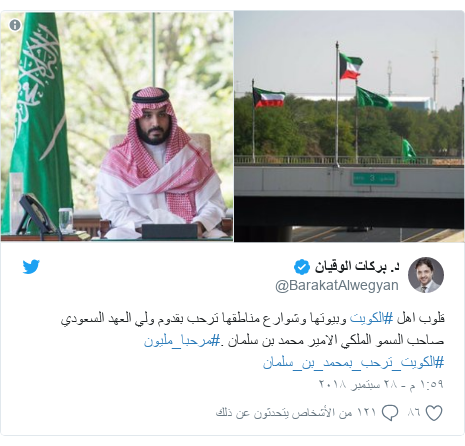Click the blue verified badge

point(302,267)
